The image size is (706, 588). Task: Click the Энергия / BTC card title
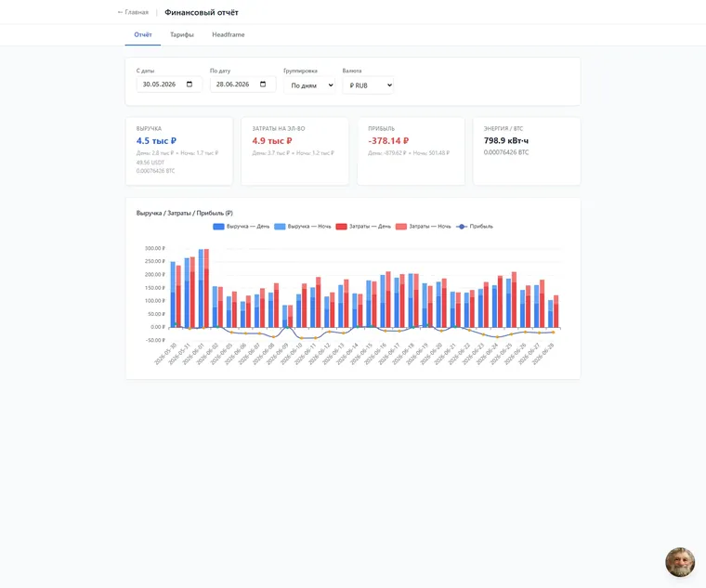[503, 129]
